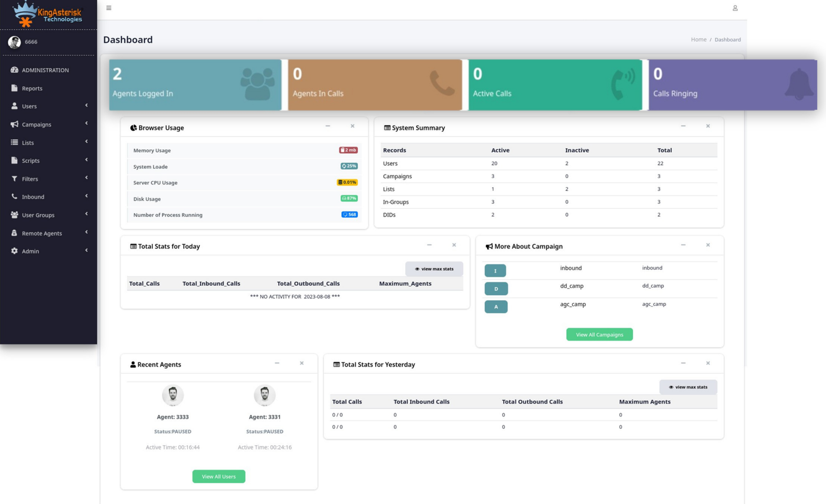
Task: Click the Inbound phone icon in sidebar
Action: coord(14,197)
